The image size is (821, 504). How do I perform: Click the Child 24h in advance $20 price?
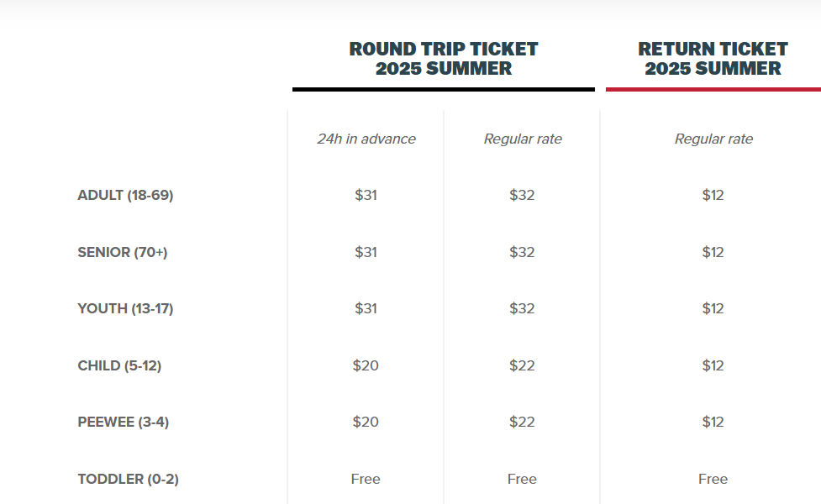[x=366, y=365]
